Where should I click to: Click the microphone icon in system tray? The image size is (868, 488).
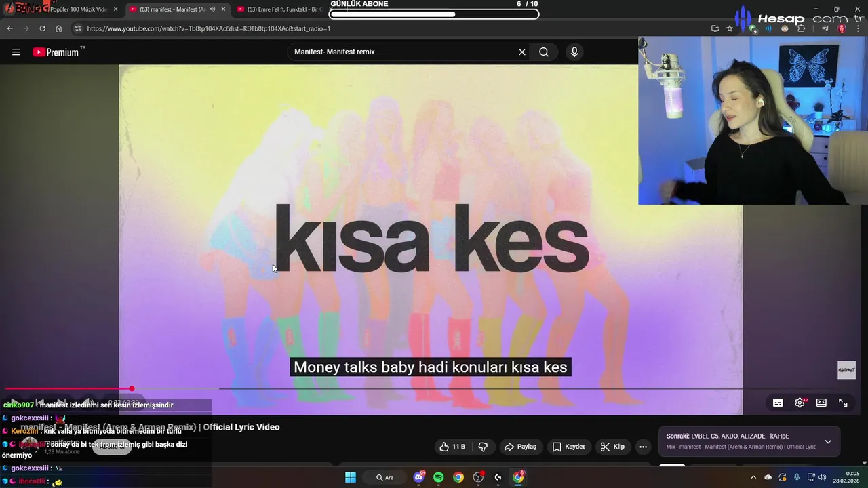point(797,477)
